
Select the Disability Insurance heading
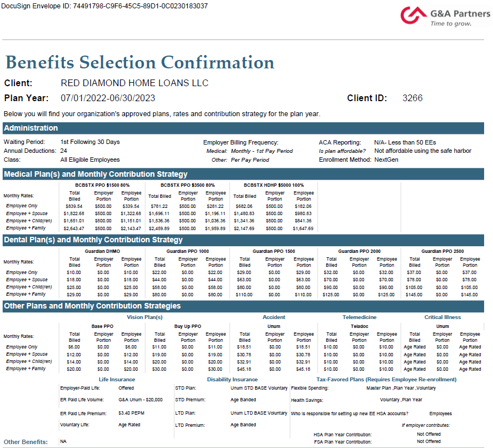[232, 380]
